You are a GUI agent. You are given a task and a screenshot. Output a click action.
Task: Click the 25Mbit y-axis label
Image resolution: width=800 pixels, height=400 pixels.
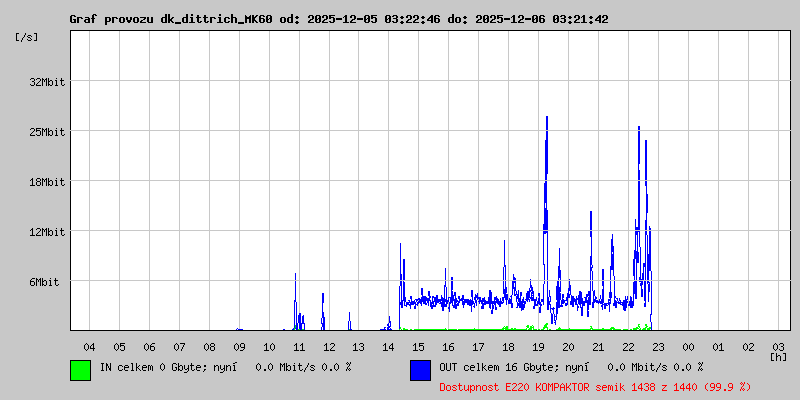click(x=47, y=132)
